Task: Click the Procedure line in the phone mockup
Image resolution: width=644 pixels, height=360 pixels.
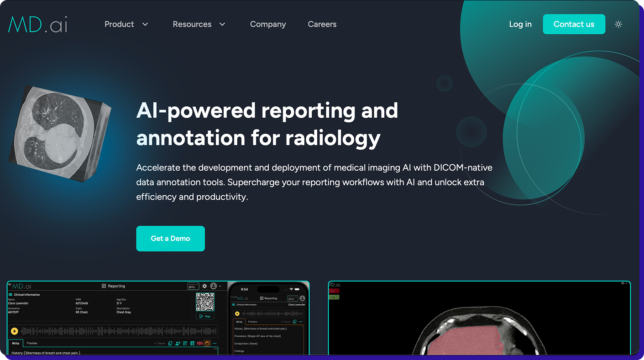Action: pyautogui.click(x=257, y=336)
